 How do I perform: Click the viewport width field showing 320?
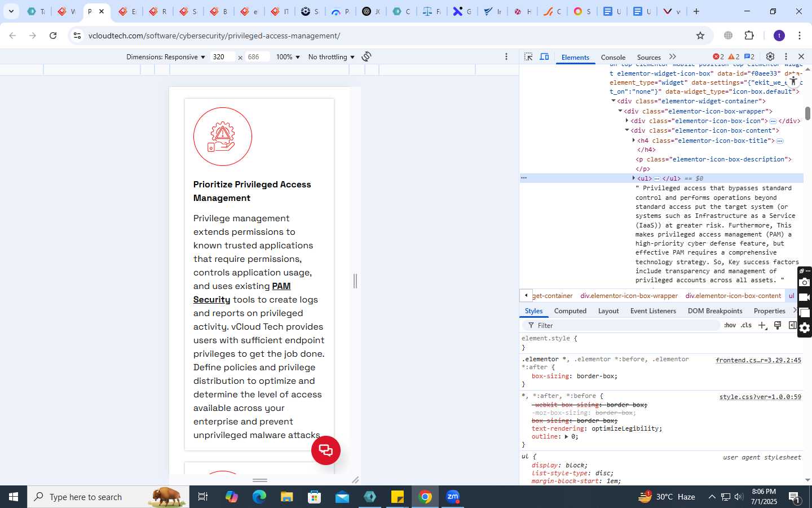tap(222, 57)
